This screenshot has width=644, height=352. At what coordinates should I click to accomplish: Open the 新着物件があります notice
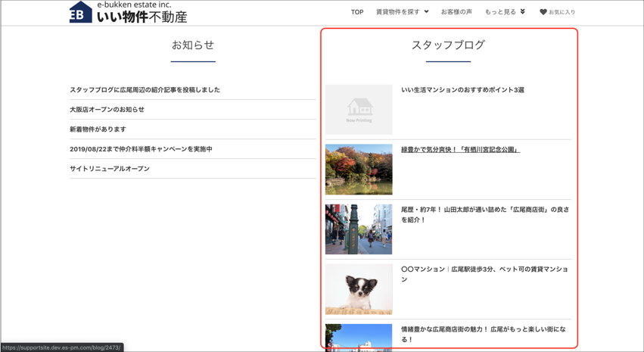(x=98, y=129)
